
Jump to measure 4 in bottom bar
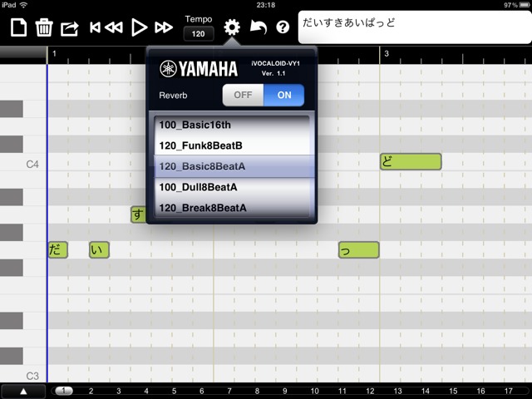(146, 391)
